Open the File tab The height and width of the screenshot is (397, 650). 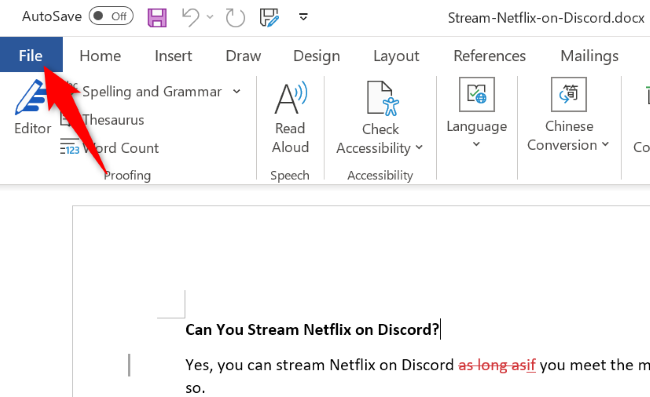click(31, 55)
